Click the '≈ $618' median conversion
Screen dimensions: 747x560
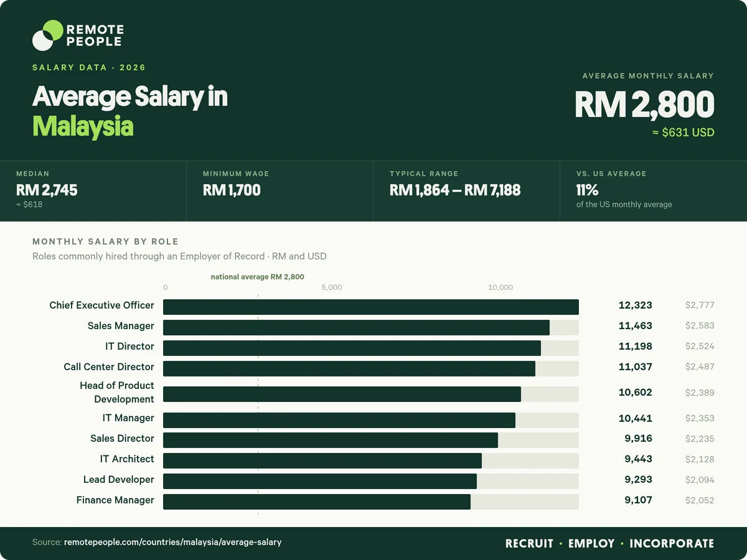pyautogui.click(x=29, y=204)
